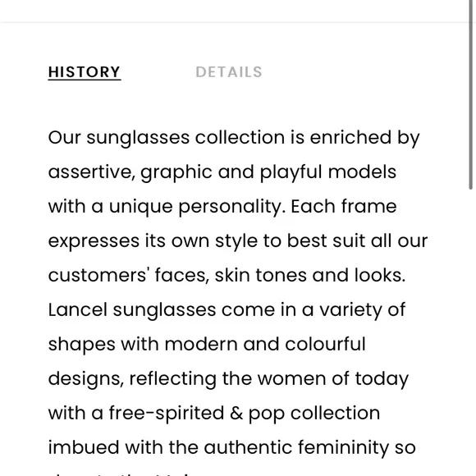Screen dimensions: 476x476
Task: Click the word "sunglasses" after "Lancel"
Action: click(x=164, y=310)
